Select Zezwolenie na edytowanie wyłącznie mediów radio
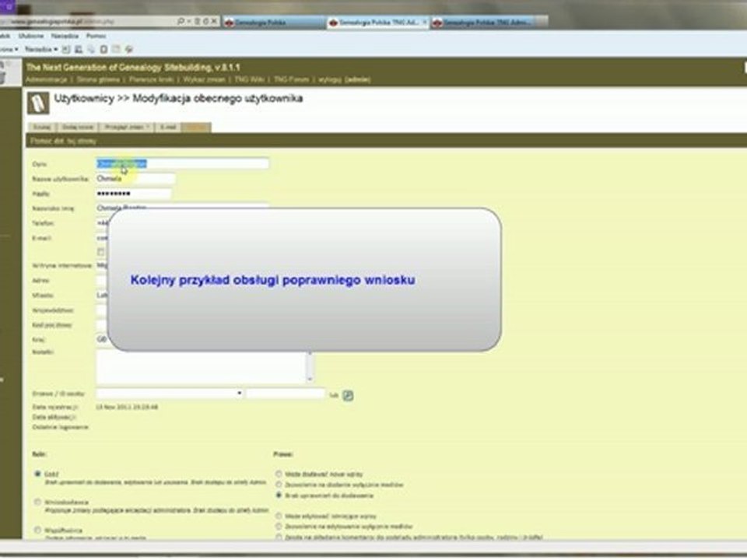 point(279,527)
